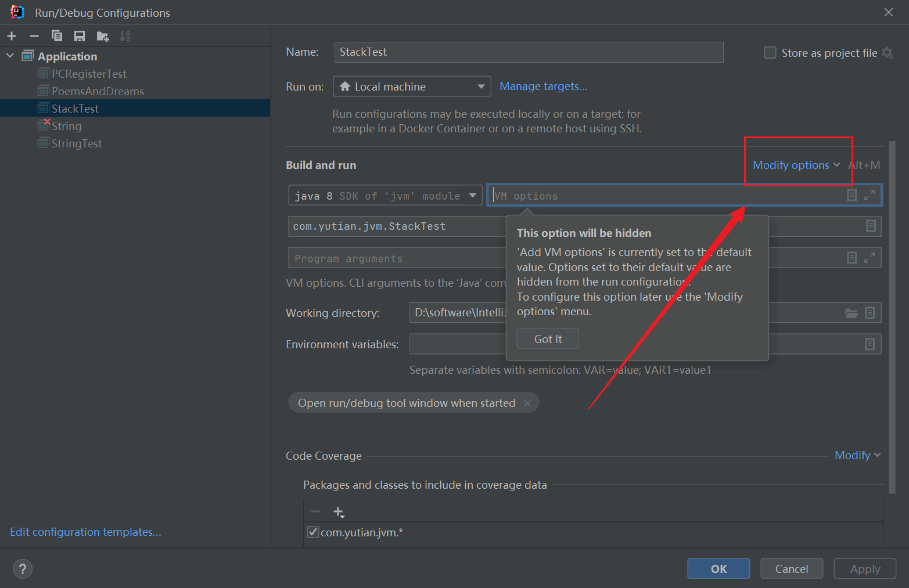Screen dimensions: 909x588
Task: Open the Modify options menu
Action: 796,165
